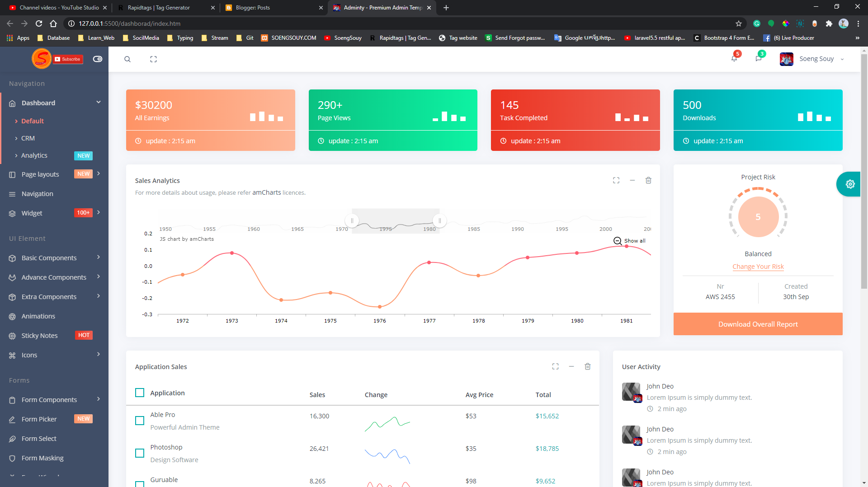Open Form Select sidebar item
868x487 pixels.
(x=54, y=439)
